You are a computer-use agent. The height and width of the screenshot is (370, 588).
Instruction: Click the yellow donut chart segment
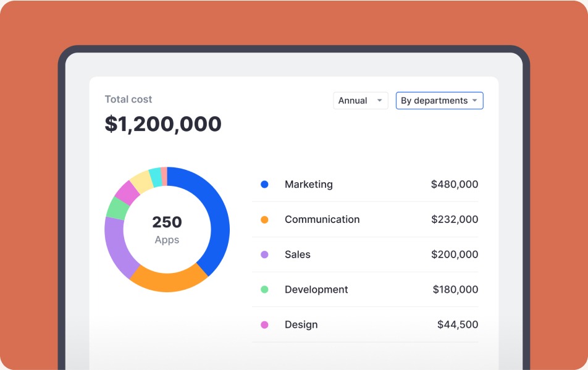tap(142, 182)
